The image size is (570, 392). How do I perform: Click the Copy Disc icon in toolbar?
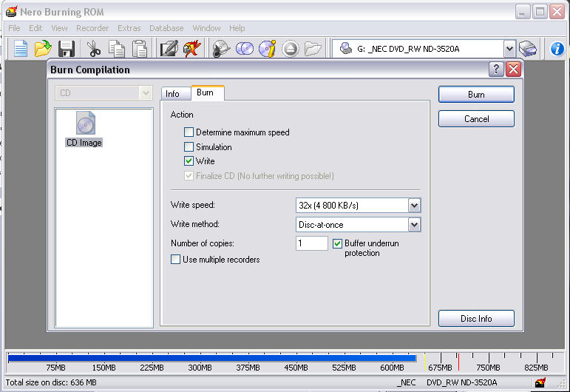point(245,49)
